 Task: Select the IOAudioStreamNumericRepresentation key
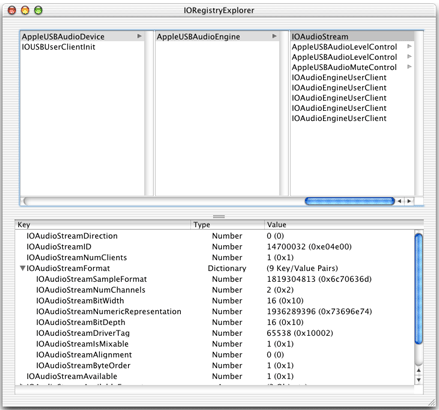point(109,311)
